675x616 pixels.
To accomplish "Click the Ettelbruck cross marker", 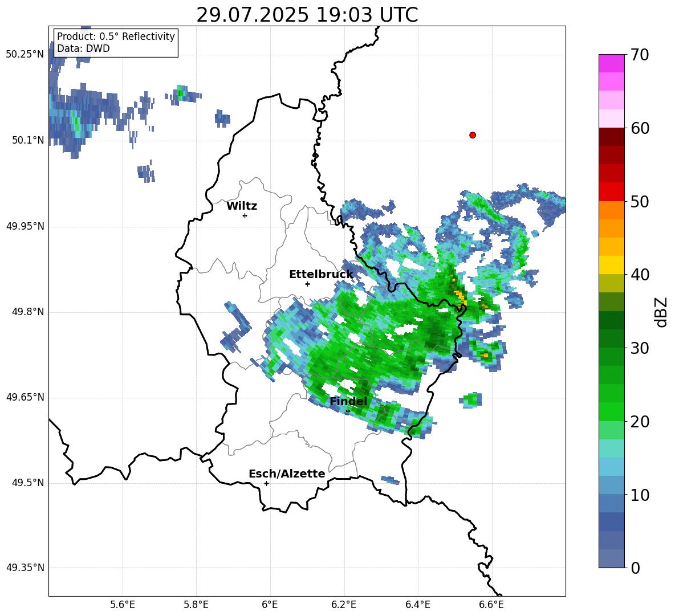I will 307,284.
